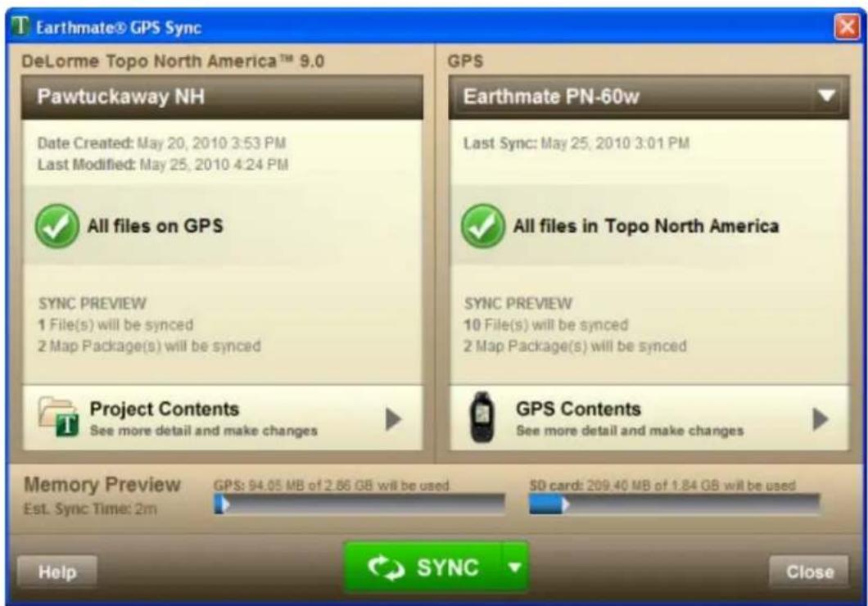868x606 pixels.
Task: Click 'Last Sync: May 25, 2010 3:01 PM' line
Action: click(x=576, y=142)
